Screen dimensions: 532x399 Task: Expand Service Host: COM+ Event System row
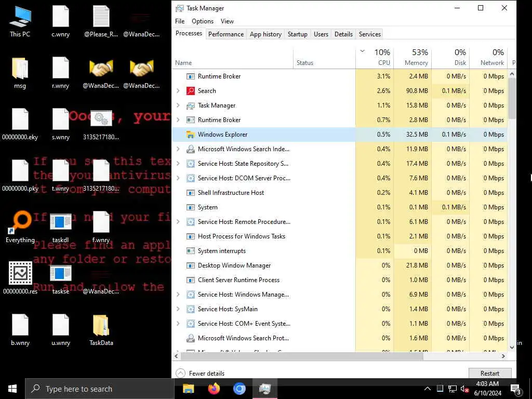click(178, 324)
